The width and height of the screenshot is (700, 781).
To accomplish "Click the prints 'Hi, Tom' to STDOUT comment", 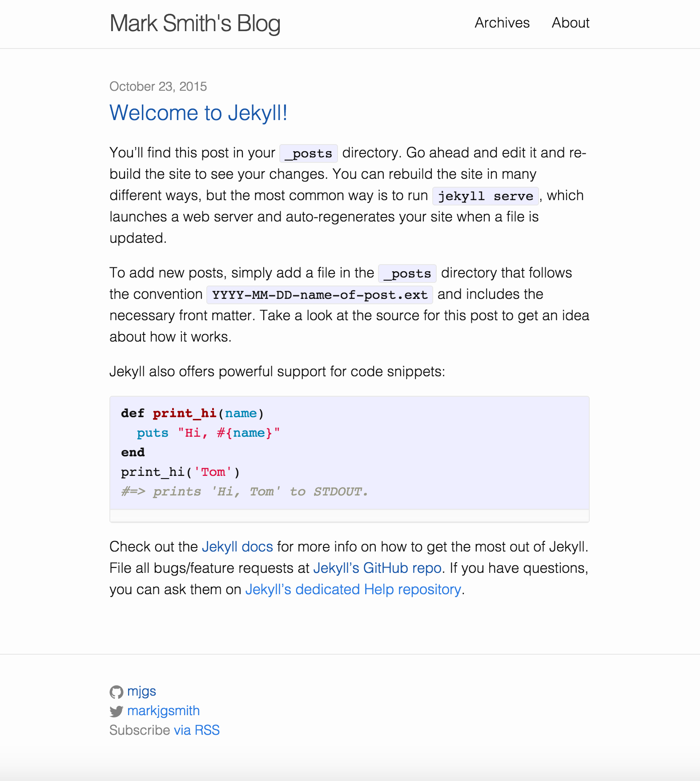I will [x=245, y=492].
